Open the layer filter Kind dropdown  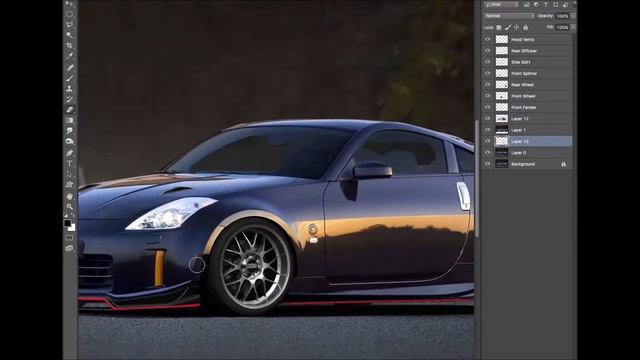502,4
